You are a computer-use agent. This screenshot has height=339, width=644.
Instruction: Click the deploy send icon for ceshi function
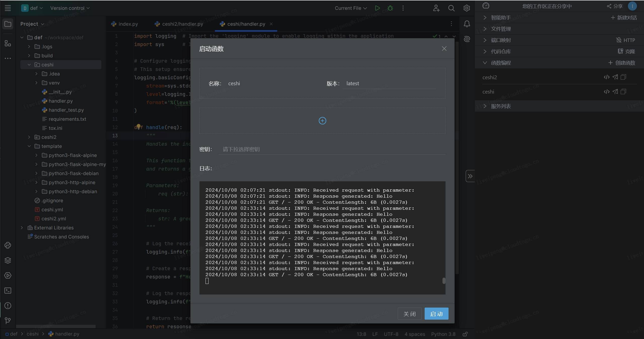pos(615,92)
